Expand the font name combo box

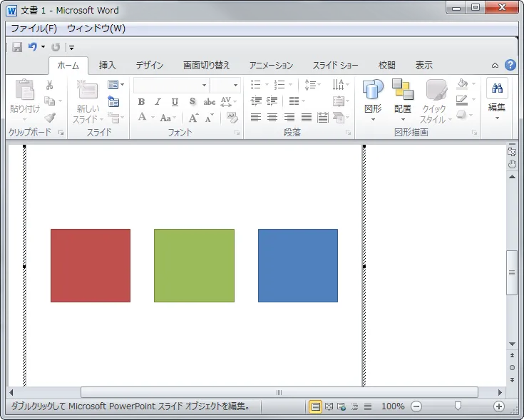coord(204,85)
